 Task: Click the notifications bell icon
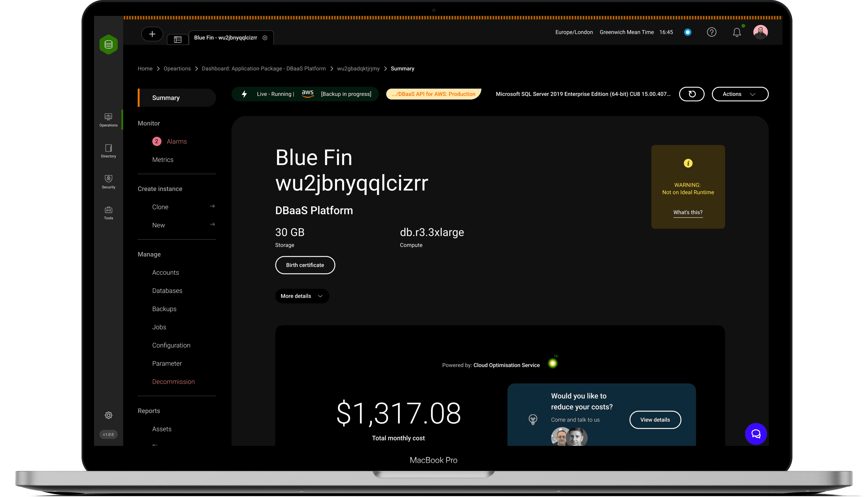737,32
